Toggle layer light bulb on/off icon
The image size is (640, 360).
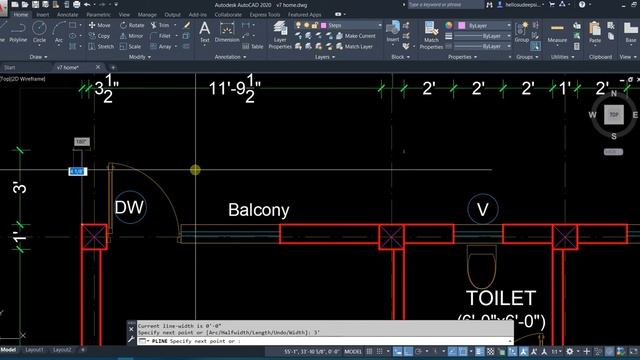point(298,25)
